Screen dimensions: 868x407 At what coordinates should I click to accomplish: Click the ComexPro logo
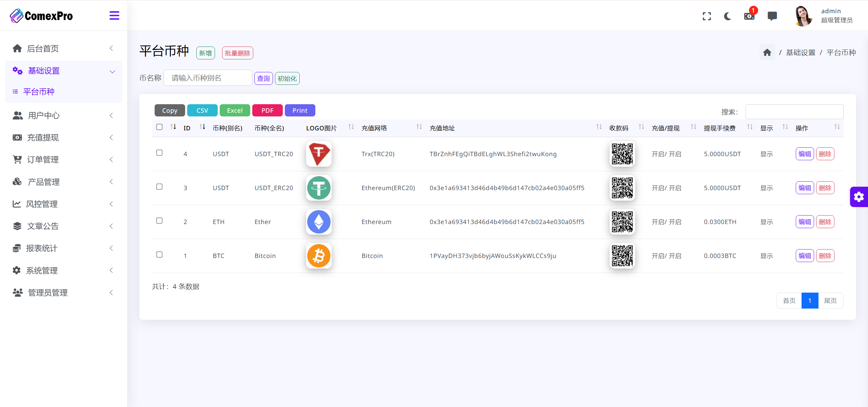coord(41,16)
